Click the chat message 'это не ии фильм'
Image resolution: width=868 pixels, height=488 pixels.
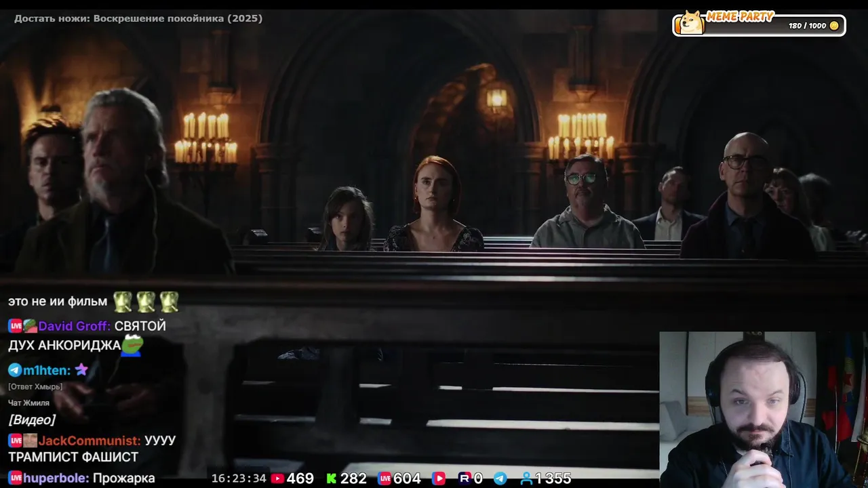click(58, 301)
